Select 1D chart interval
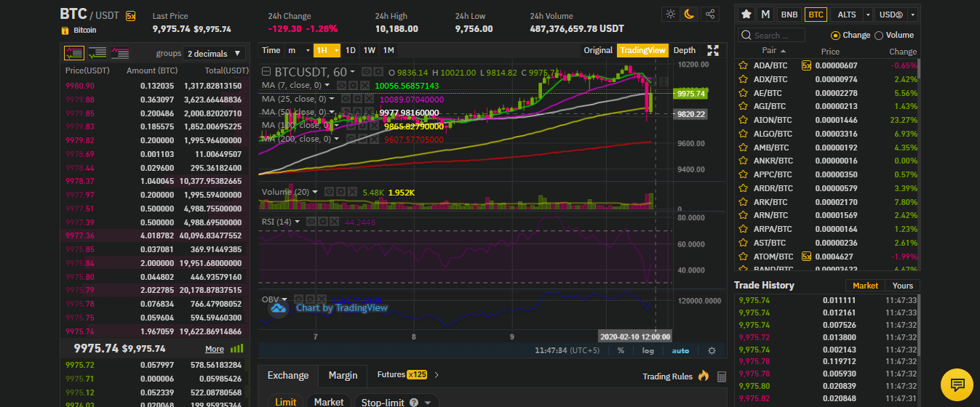Image resolution: width=980 pixels, height=407 pixels. pyautogui.click(x=350, y=50)
